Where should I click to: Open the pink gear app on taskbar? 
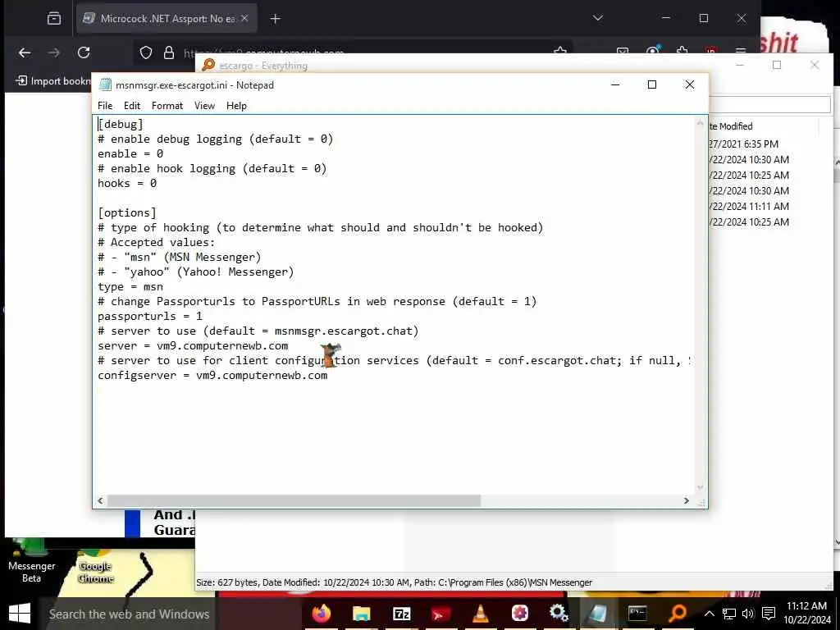pos(519,614)
